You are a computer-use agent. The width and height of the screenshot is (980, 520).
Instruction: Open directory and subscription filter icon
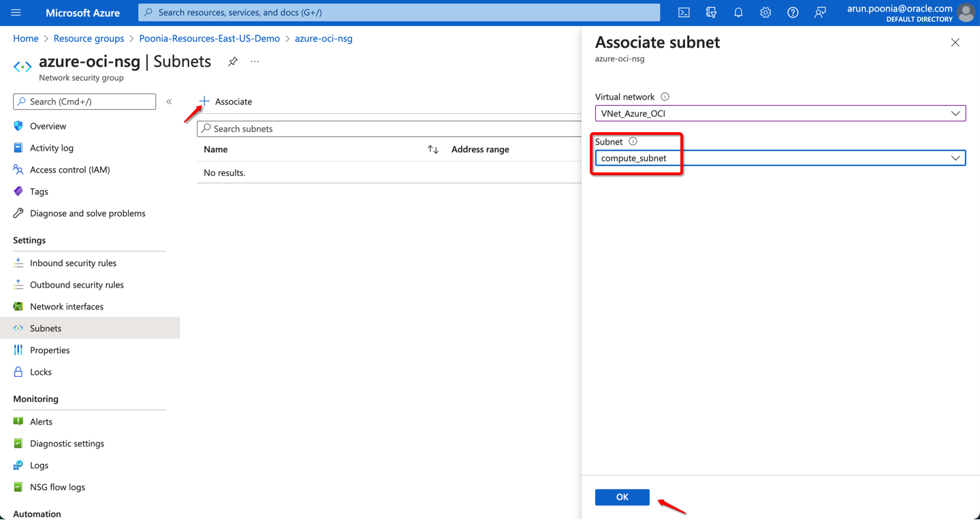tap(711, 12)
